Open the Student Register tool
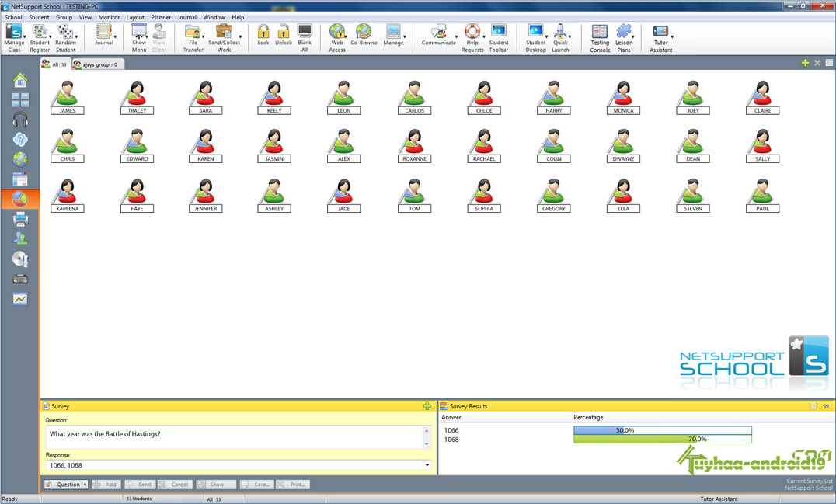The height and width of the screenshot is (504, 836). click(40, 38)
